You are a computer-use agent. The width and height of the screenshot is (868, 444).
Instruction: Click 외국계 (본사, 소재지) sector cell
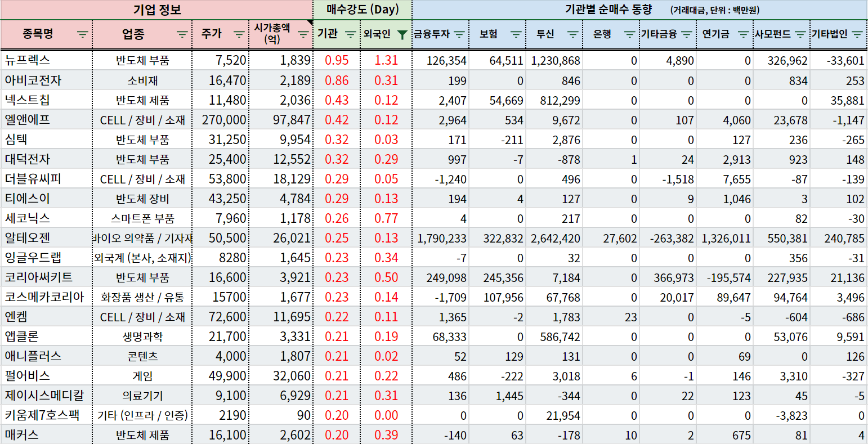[x=142, y=258]
